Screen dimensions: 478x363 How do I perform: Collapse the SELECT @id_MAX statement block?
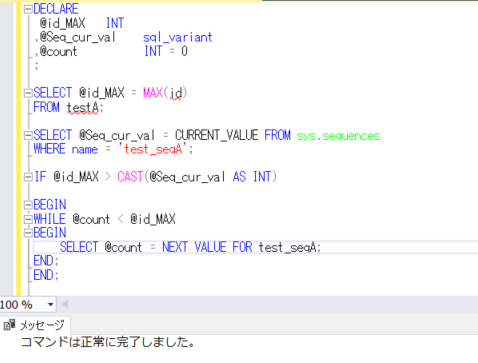pos(28,93)
